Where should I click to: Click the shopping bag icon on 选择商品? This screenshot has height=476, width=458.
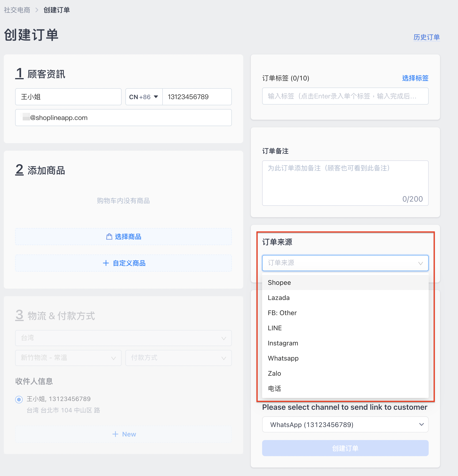click(109, 237)
